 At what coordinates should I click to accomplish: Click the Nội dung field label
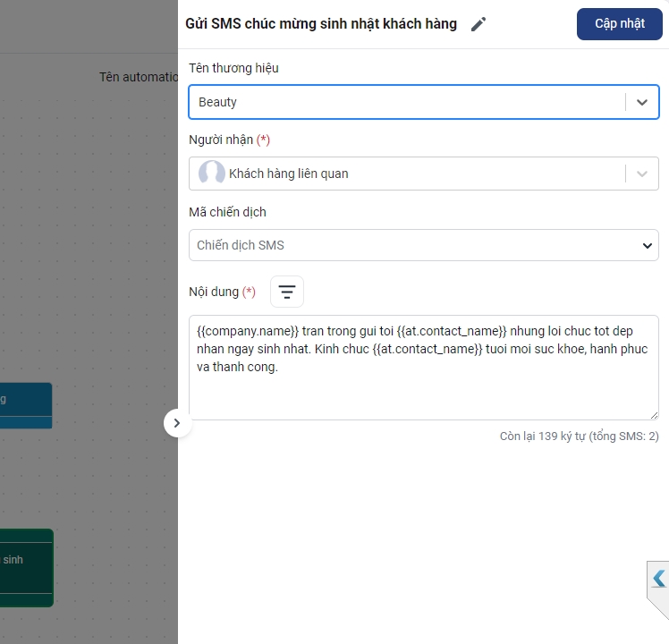[214, 292]
